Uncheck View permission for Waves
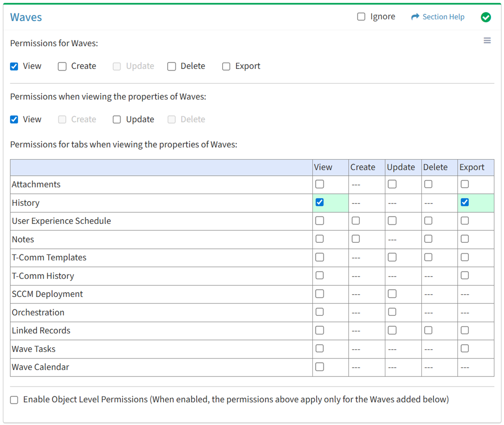The height and width of the screenshot is (425, 504). point(14,67)
